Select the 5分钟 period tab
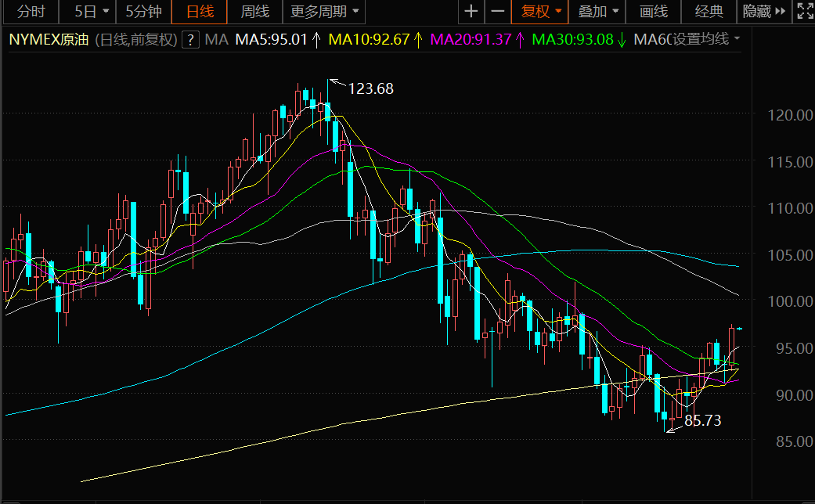The height and width of the screenshot is (504, 815). [x=143, y=12]
